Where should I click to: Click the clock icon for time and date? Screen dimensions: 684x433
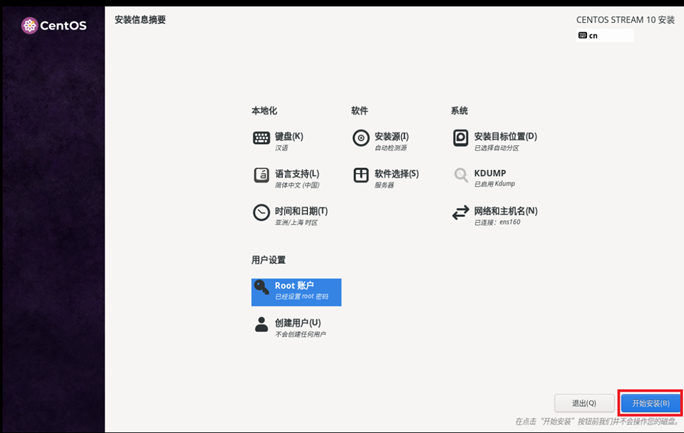[261, 212]
